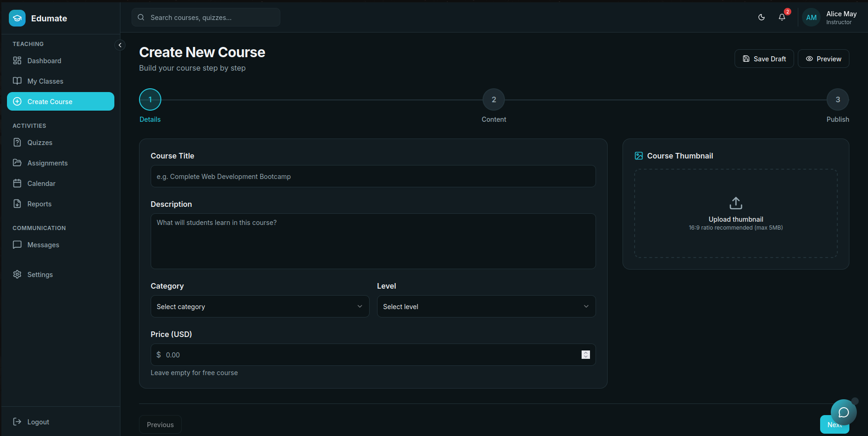Toggle dark mode with moon icon
Screen dimensions: 868x436
coord(762,17)
